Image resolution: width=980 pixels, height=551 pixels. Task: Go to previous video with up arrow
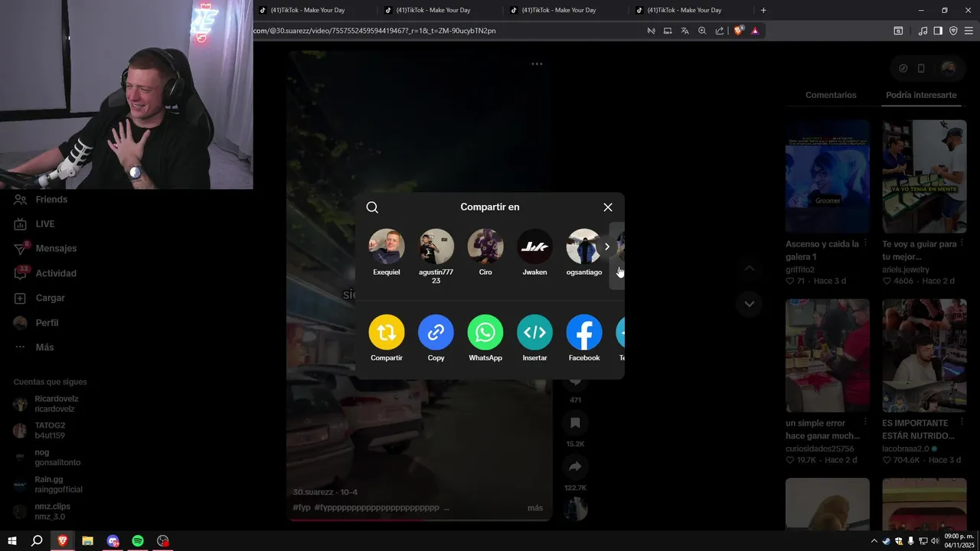[x=750, y=268]
